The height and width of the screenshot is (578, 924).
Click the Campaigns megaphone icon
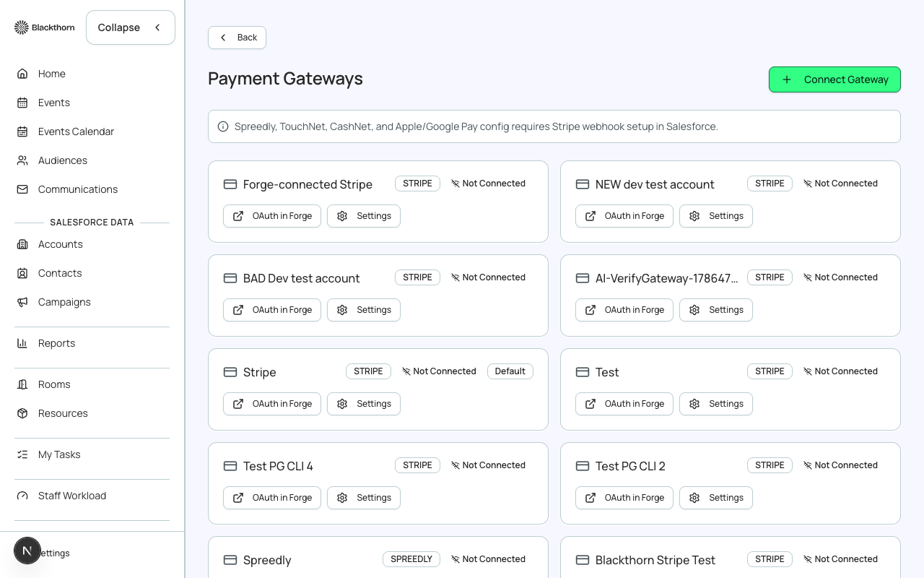tap(22, 302)
